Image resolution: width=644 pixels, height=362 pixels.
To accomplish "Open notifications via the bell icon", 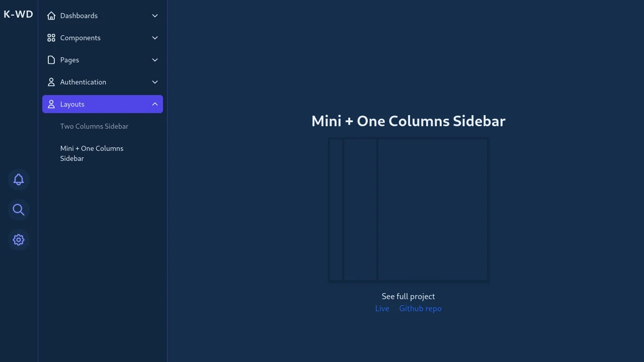I will 18,179.
